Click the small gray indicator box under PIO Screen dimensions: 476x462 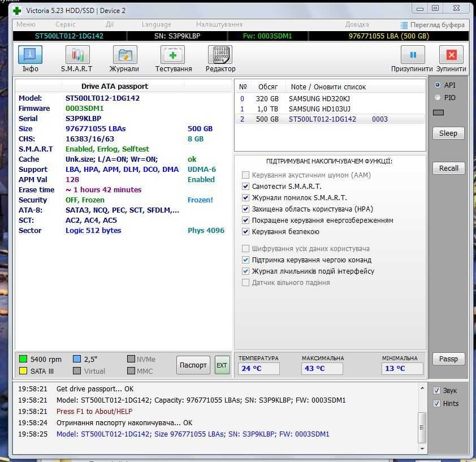coord(438,113)
